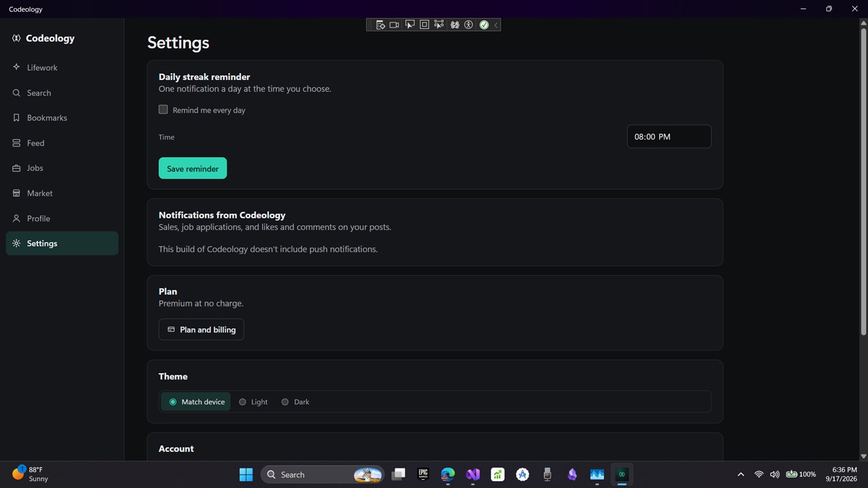Open the Windows Start menu
The width and height of the screenshot is (868, 488).
click(x=246, y=474)
